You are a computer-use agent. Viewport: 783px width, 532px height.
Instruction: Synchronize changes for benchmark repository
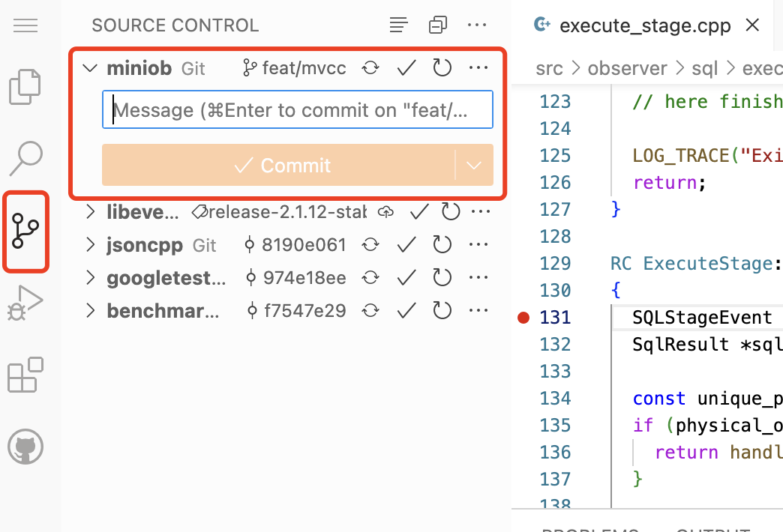[x=370, y=310]
